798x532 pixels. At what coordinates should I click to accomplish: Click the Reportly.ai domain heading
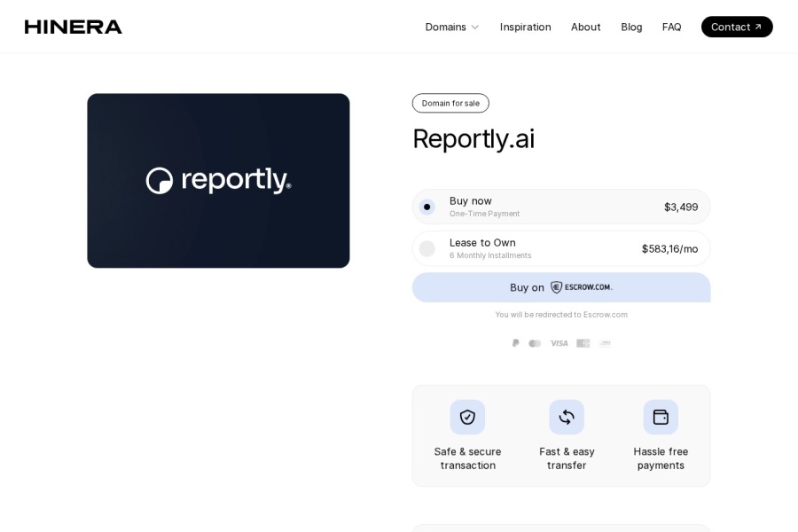click(473, 138)
